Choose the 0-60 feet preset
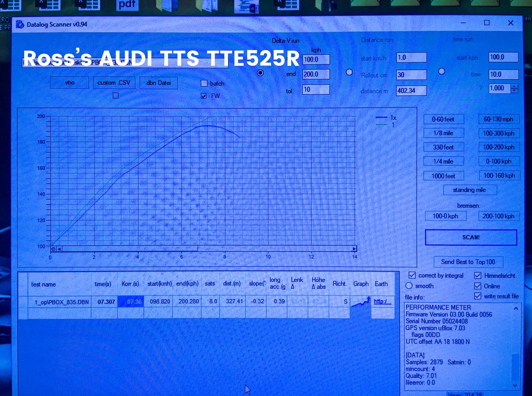Image resolution: width=532 pixels, height=396 pixels. [x=443, y=119]
